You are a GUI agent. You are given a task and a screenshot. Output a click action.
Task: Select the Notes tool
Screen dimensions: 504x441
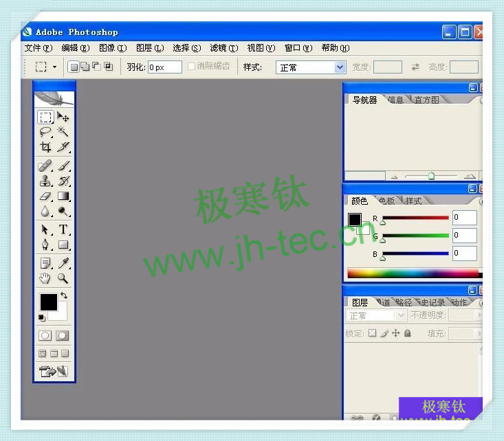[45, 263]
